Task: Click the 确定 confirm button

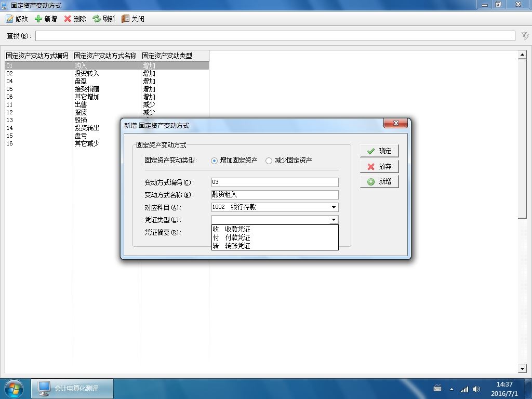Action: click(379, 151)
